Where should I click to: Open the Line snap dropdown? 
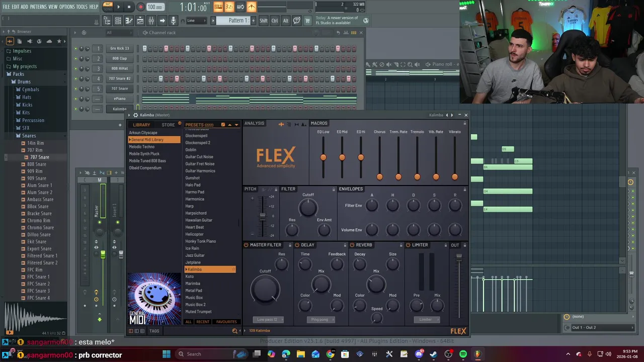(x=197, y=21)
